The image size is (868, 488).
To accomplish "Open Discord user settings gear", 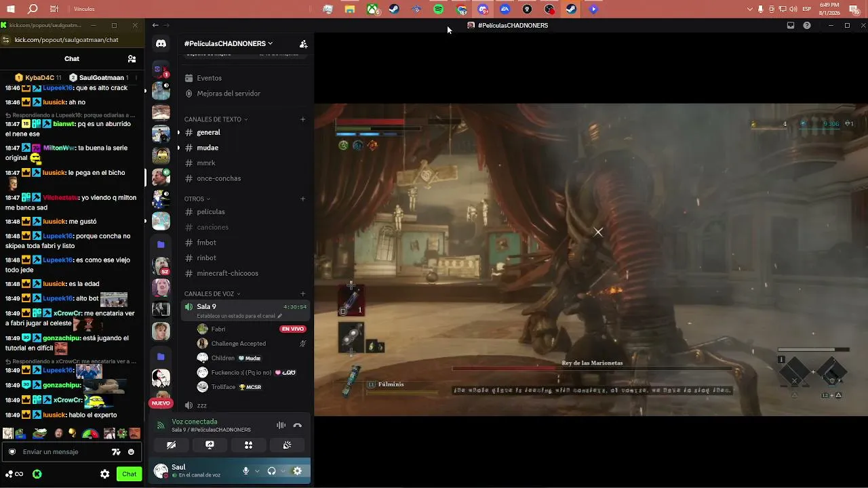I will click(297, 471).
